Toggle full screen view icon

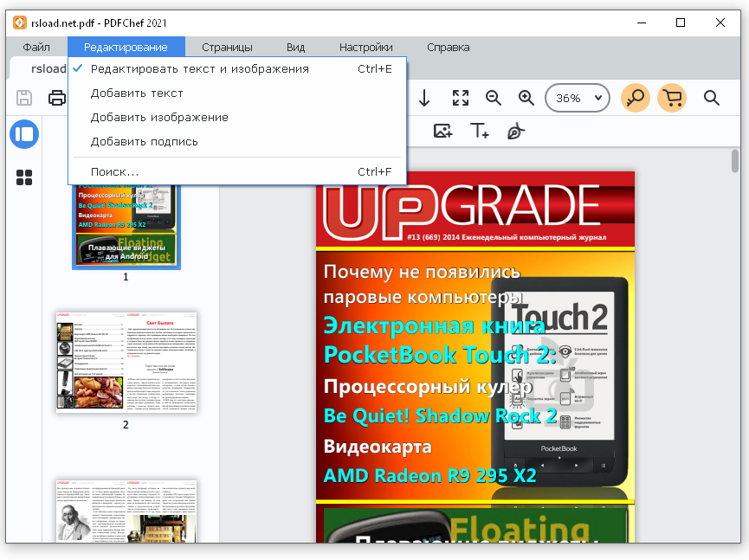tap(461, 98)
